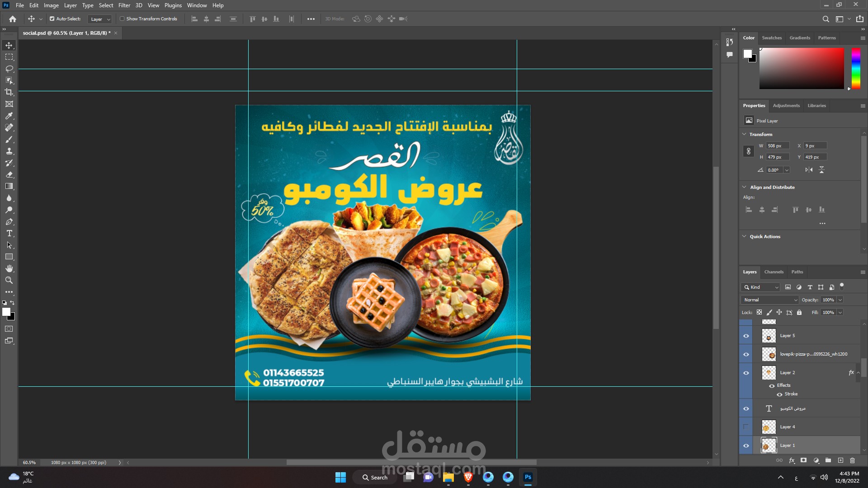Image resolution: width=868 pixels, height=488 pixels.
Task: Hide Layer 1 visibility eye
Action: pyautogui.click(x=746, y=446)
